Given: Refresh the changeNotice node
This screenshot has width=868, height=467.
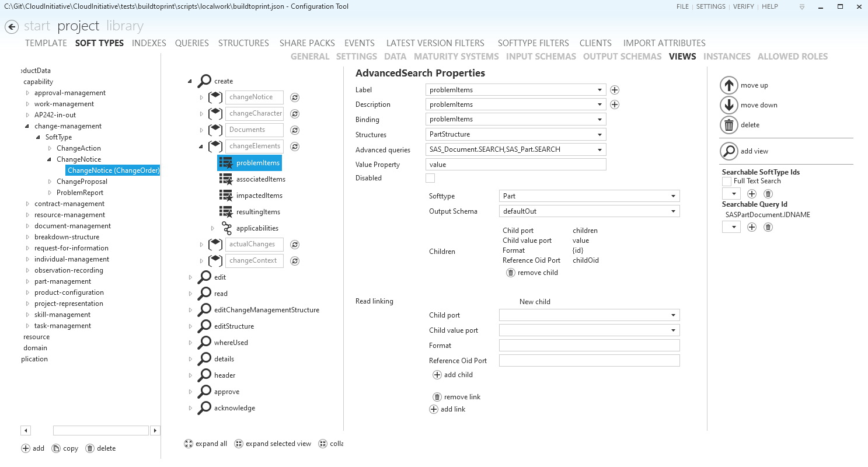Looking at the screenshot, I should coord(294,97).
